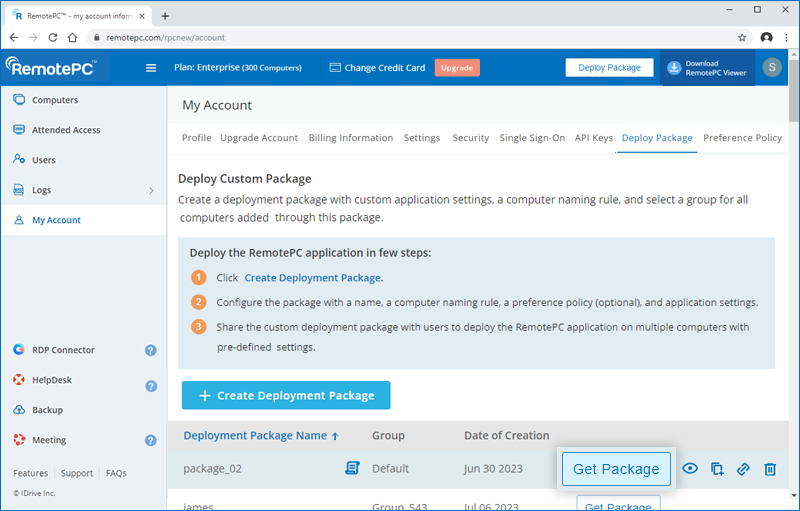Select the Deploy Package tab
This screenshot has width=800, height=511.
[x=657, y=138]
